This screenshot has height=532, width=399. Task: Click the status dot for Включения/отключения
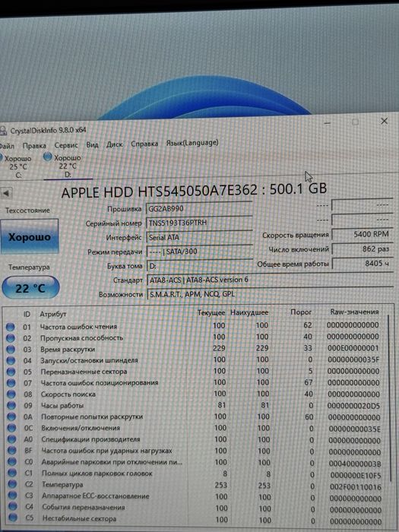pyautogui.click(x=12, y=428)
